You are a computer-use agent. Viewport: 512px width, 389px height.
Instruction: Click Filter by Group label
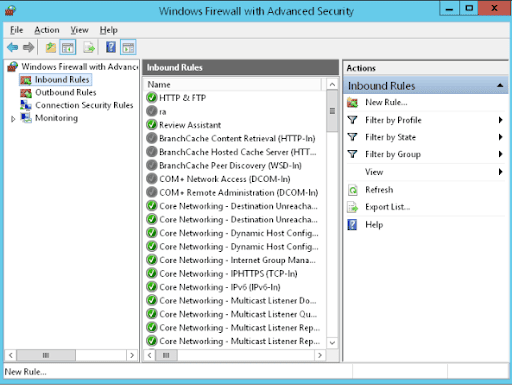[x=393, y=154]
